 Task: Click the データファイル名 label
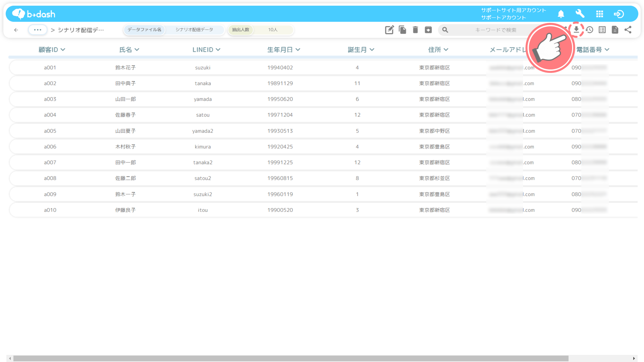point(144,30)
